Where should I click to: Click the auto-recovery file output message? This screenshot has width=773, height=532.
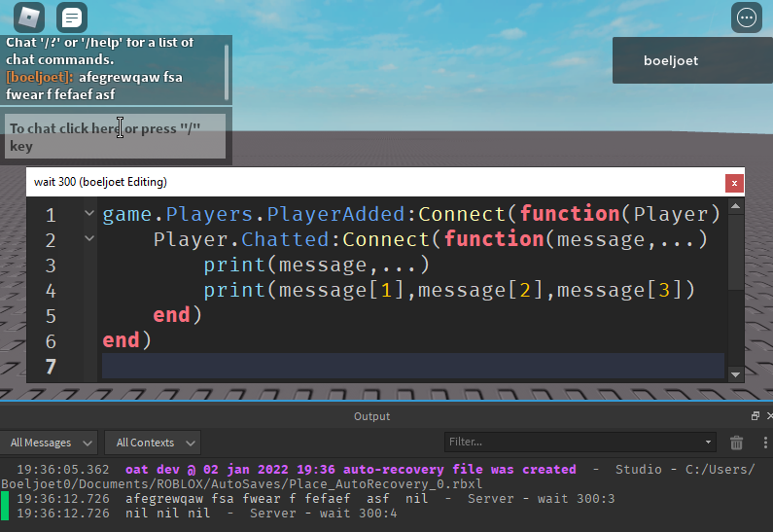tap(350, 470)
